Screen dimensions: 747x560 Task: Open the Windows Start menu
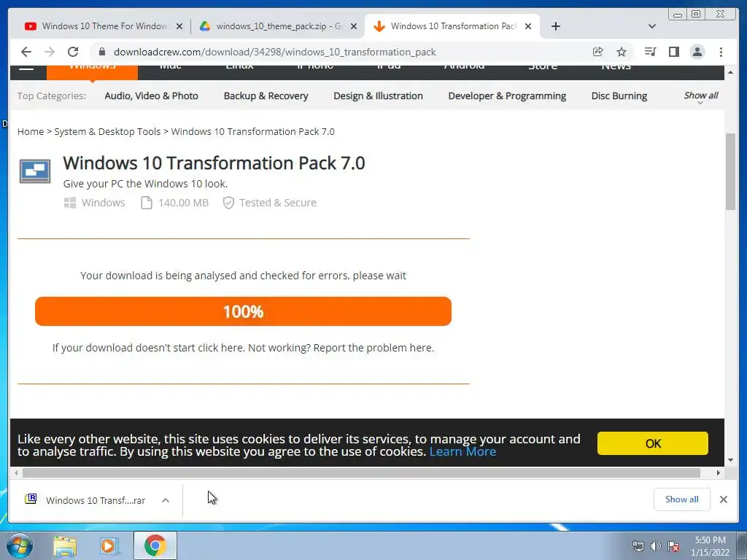[x=19, y=545]
